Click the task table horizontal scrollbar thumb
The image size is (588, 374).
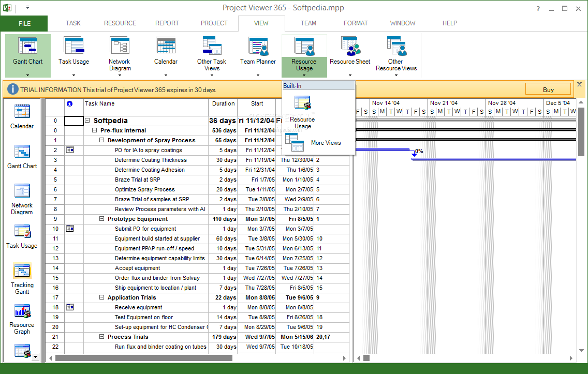click(x=143, y=358)
